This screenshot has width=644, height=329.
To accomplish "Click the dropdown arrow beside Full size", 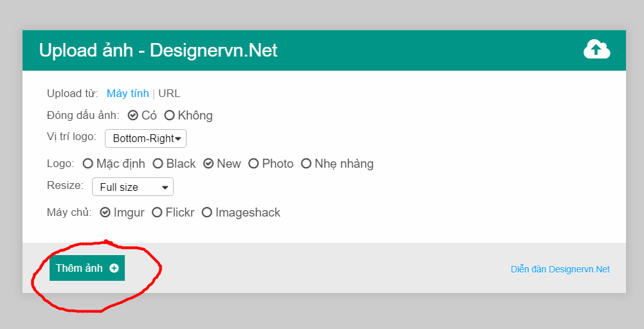I will point(165,188).
